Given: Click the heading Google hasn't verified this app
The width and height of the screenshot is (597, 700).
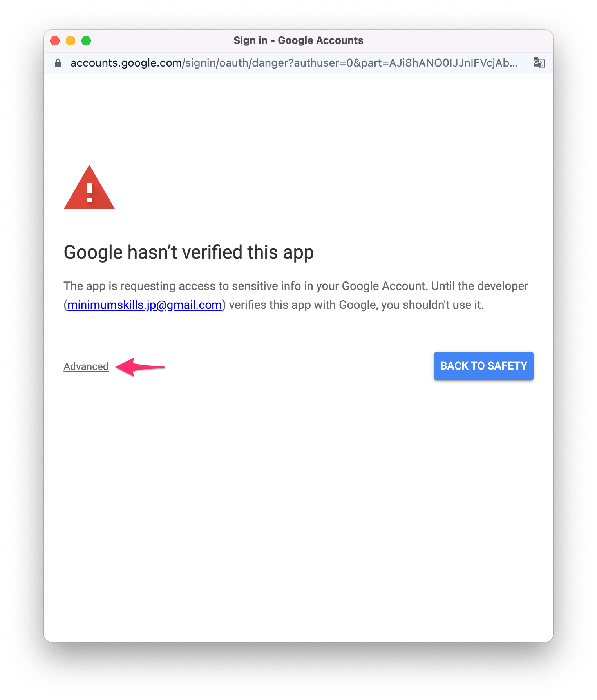Looking at the screenshot, I should click(x=189, y=252).
